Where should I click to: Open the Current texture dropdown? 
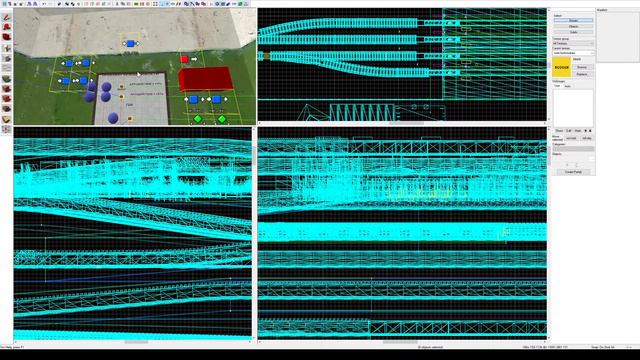(x=573, y=53)
